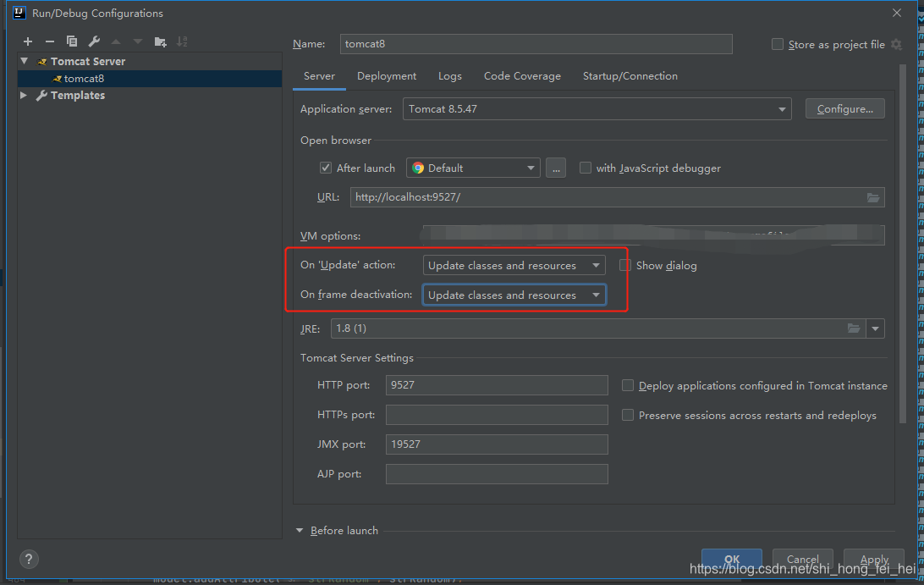This screenshot has height=585, width=924.
Task: Switch to the Startup/Connection tab
Action: (x=630, y=76)
